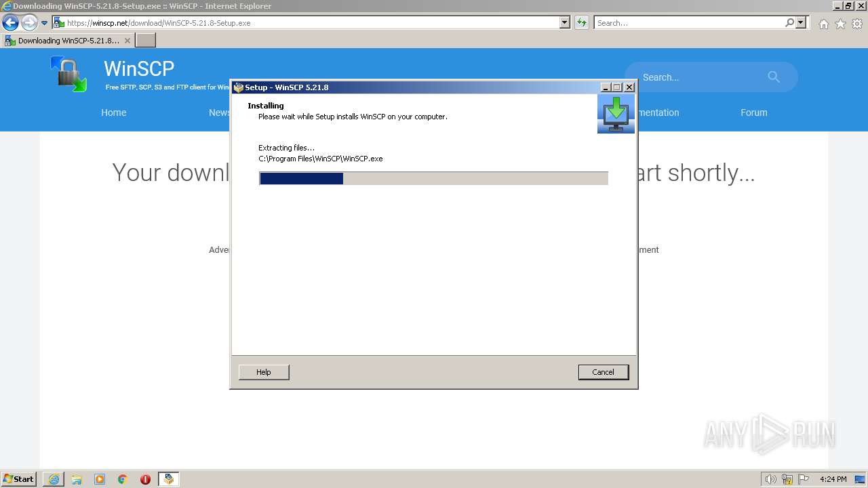The width and height of the screenshot is (868, 488).
Task: Focus the Internet Explorer search box
Action: coord(689,22)
